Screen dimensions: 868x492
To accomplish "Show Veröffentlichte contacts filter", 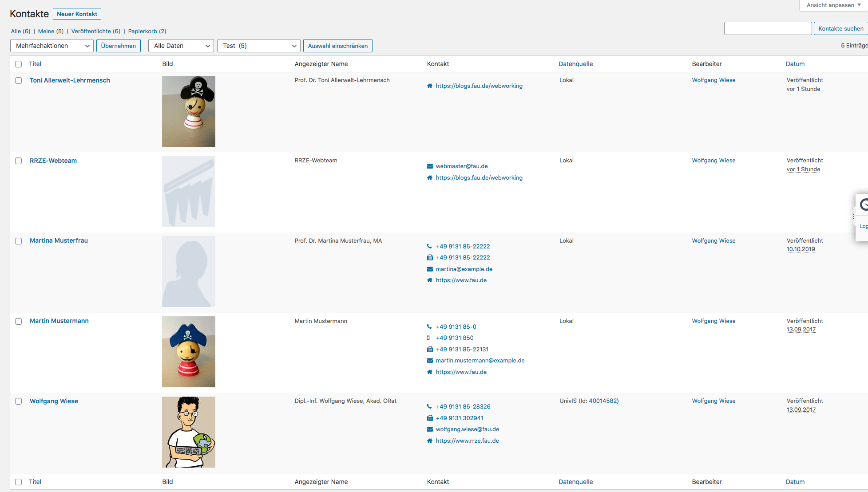I will tap(91, 31).
